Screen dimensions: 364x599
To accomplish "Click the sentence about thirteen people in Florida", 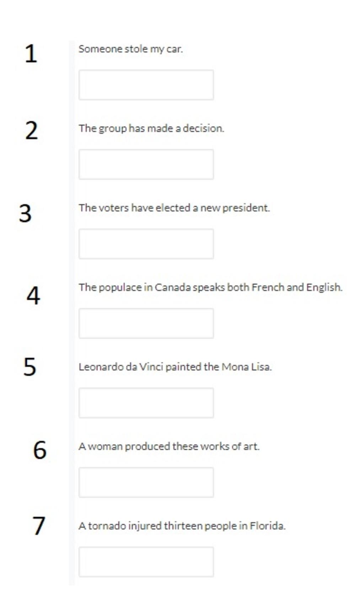I will coord(182,526).
